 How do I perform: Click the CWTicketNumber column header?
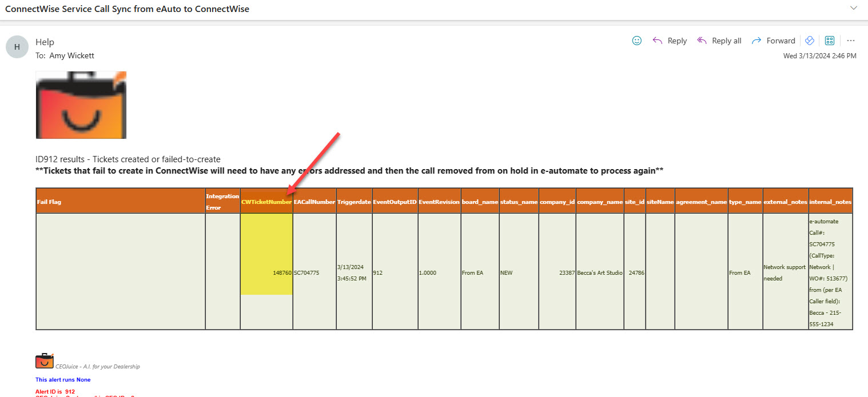pos(266,202)
